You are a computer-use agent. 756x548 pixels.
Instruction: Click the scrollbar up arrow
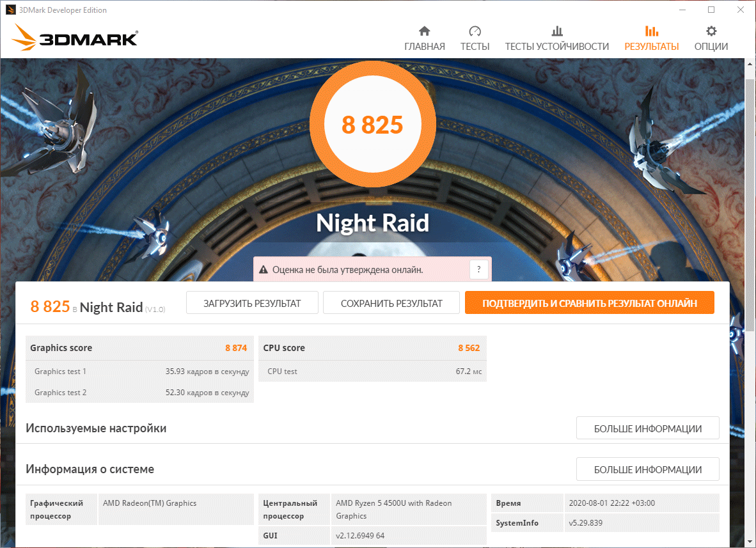coord(750,63)
